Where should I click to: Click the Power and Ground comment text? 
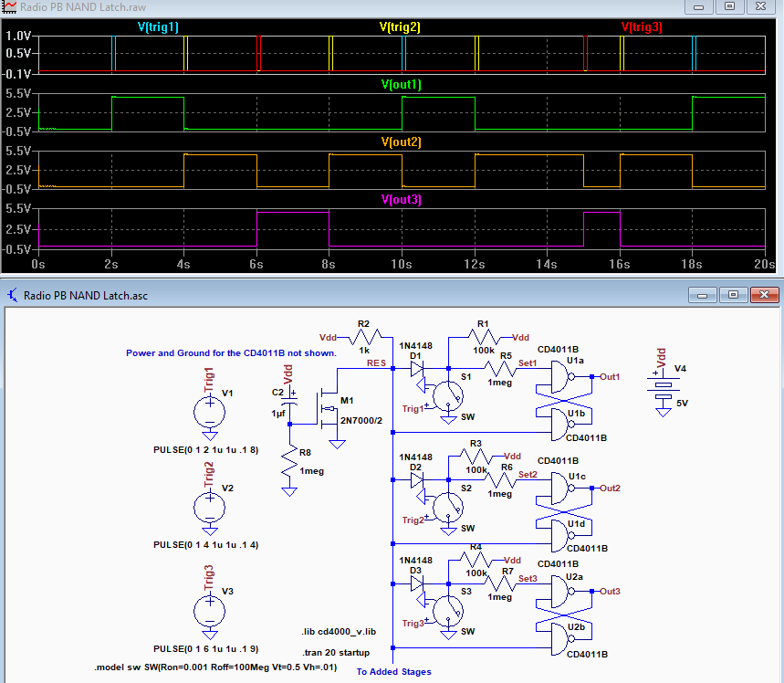pyautogui.click(x=231, y=352)
